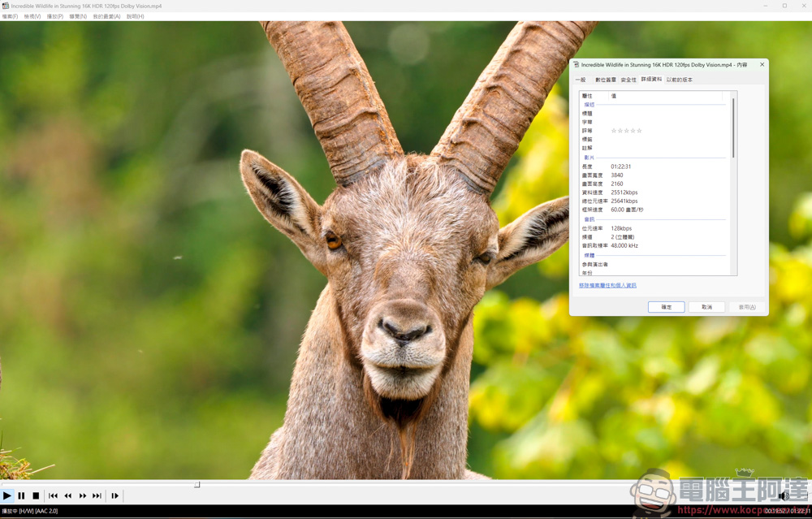Open the 檔案(F) menu
This screenshot has height=519, width=812.
coord(10,16)
